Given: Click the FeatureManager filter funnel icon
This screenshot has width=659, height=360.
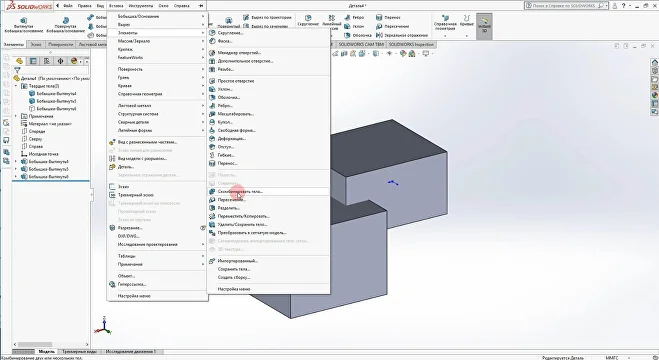Looking at the screenshot, I should tap(17, 70).
